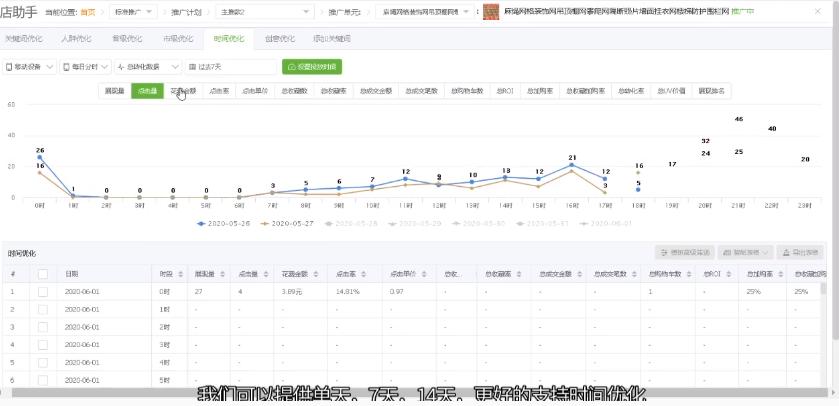Click the product thumbnail image in header
Image resolution: width=839 pixels, height=406 pixels.
491,11
